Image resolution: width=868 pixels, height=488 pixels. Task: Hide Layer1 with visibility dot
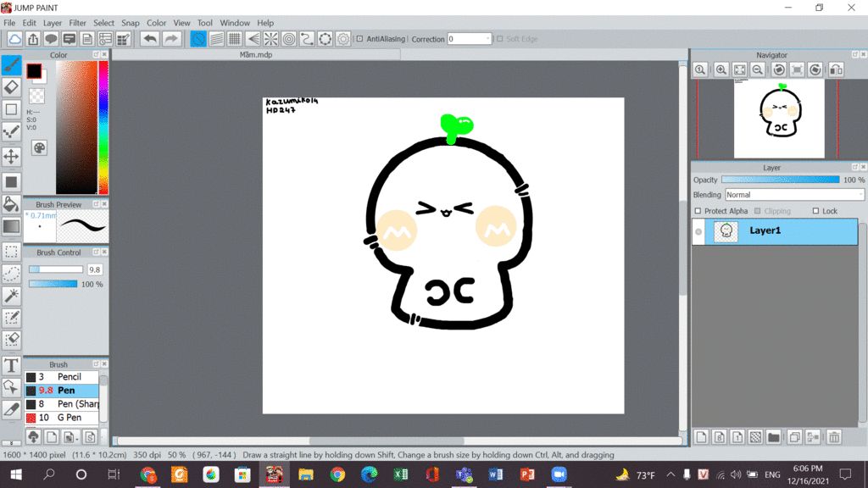698,232
